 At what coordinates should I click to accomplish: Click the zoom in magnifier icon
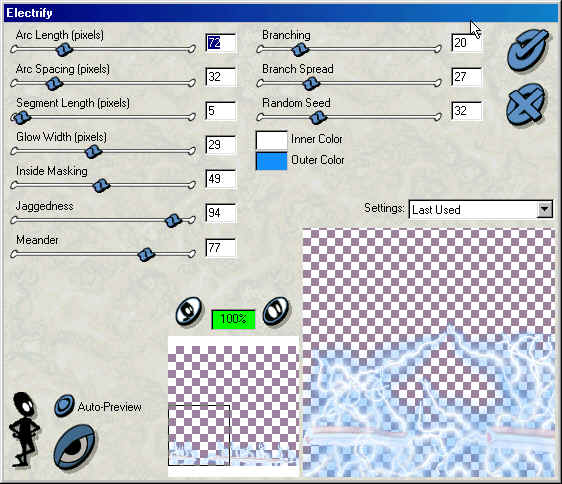(x=276, y=311)
